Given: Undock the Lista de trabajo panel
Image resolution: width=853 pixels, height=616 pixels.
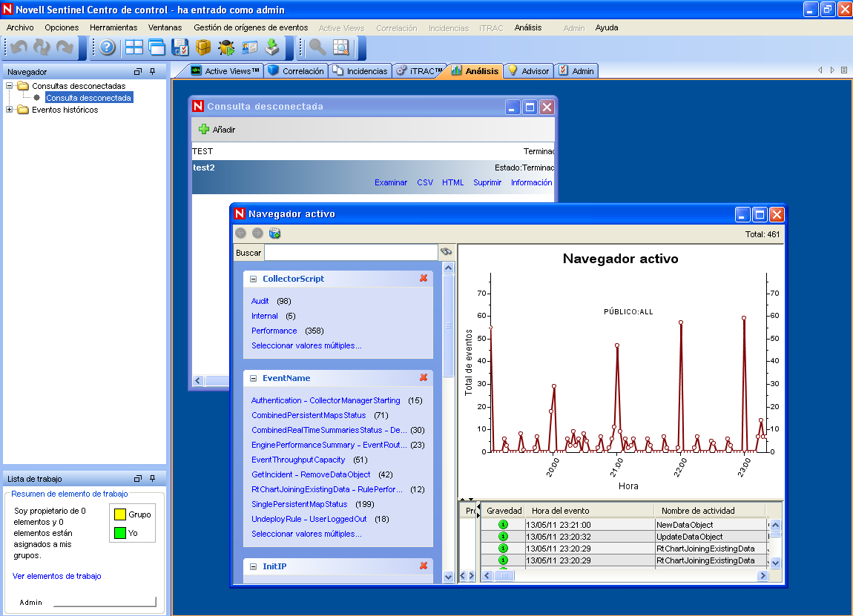Looking at the screenshot, I should (137, 479).
